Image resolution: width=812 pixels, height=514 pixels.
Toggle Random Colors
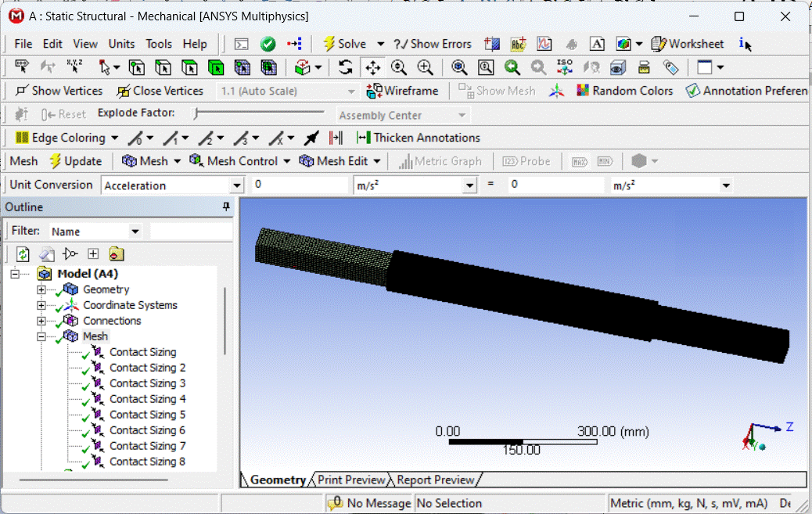tap(625, 91)
